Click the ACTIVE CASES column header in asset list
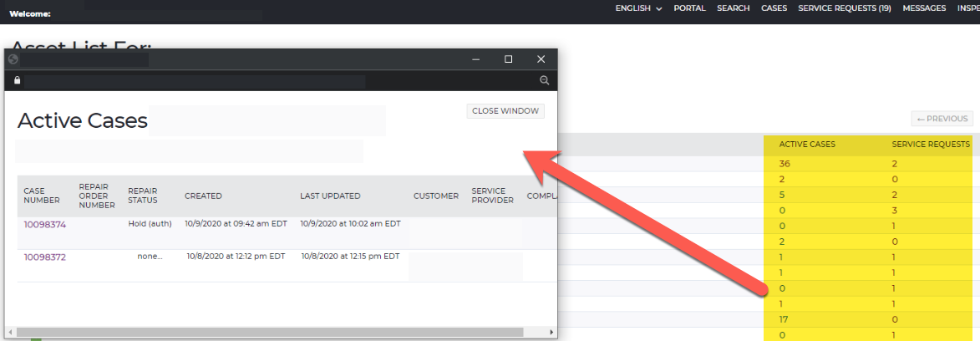The width and height of the screenshot is (980, 341). click(807, 145)
